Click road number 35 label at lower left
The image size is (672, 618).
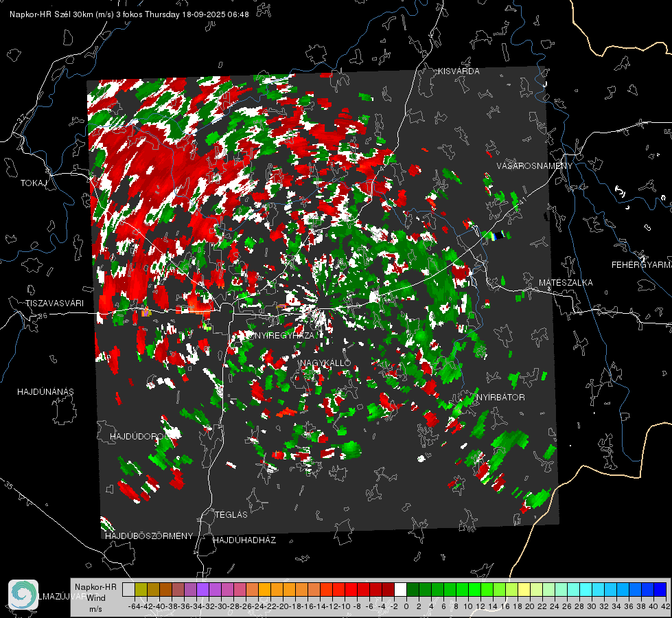[x=8, y=486]
